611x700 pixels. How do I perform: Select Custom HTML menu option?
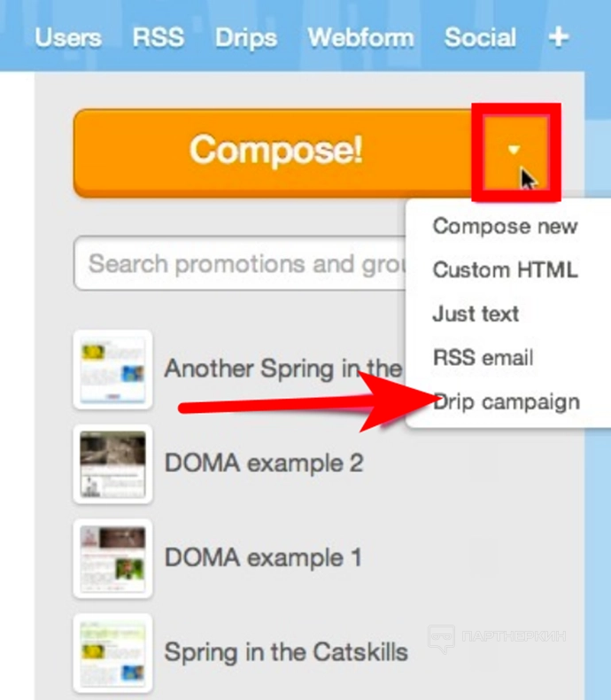coord(505,269)
